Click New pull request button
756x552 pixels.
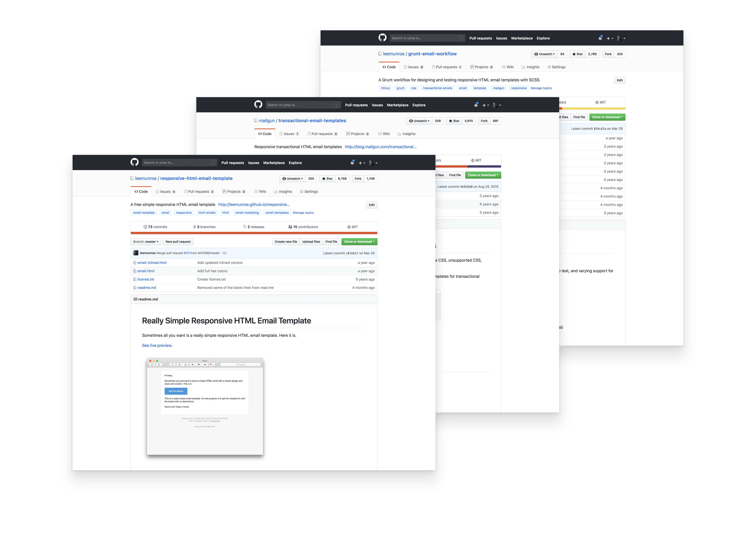tap(178, 242)
